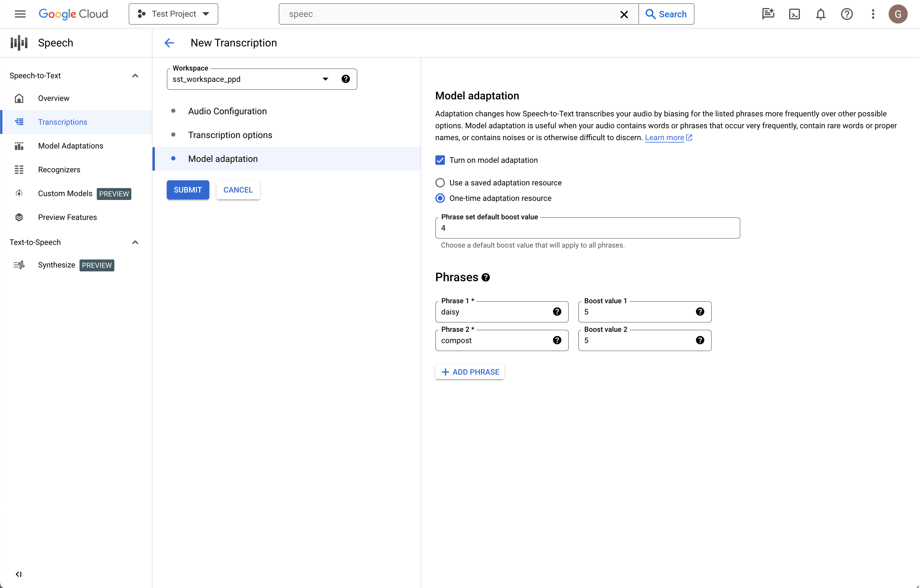
Task: Open Transcription options step
Action: pyautogui.click(x=230, y=135)
